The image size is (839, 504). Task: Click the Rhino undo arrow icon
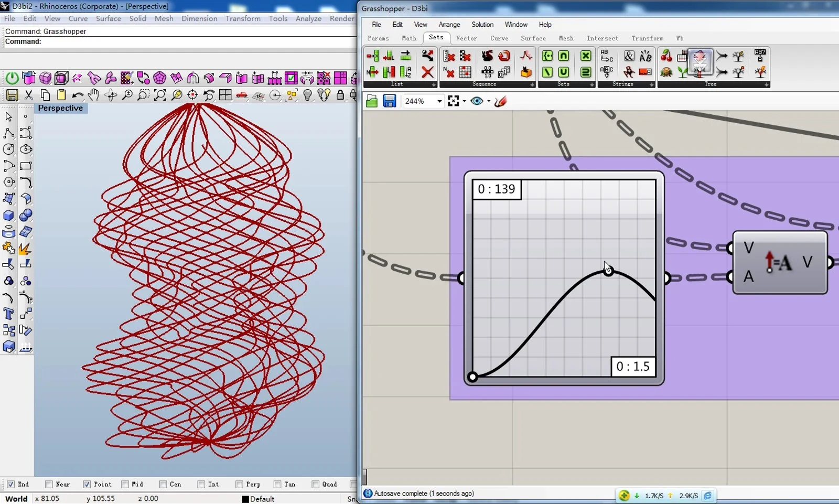coord(78,95)
